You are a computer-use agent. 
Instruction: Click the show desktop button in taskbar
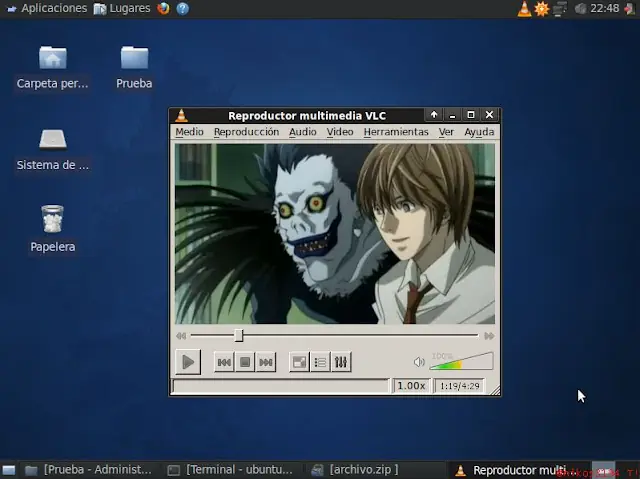click(9, 470)
